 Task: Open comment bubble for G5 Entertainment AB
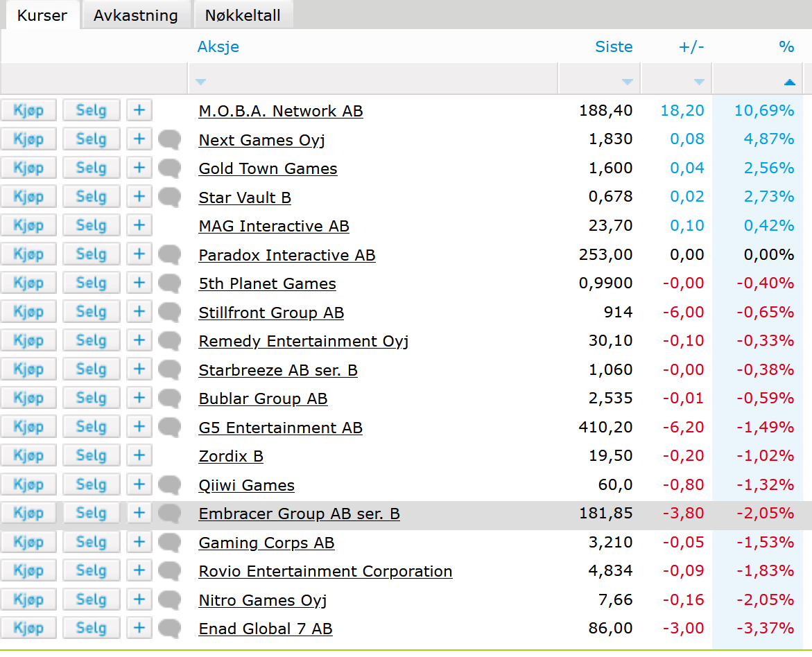169,427
